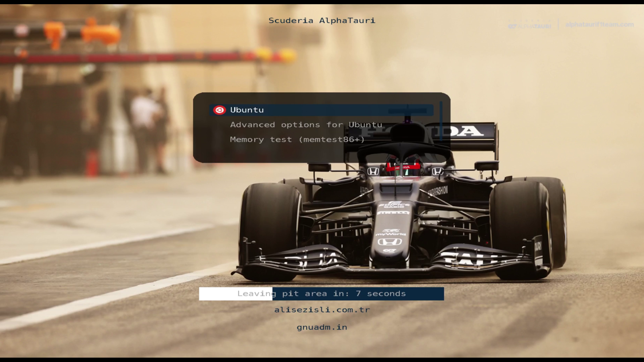Screen dimensions: 644x362
Task: Click the boot countdown progress bar
Action: tap(321, 294)
